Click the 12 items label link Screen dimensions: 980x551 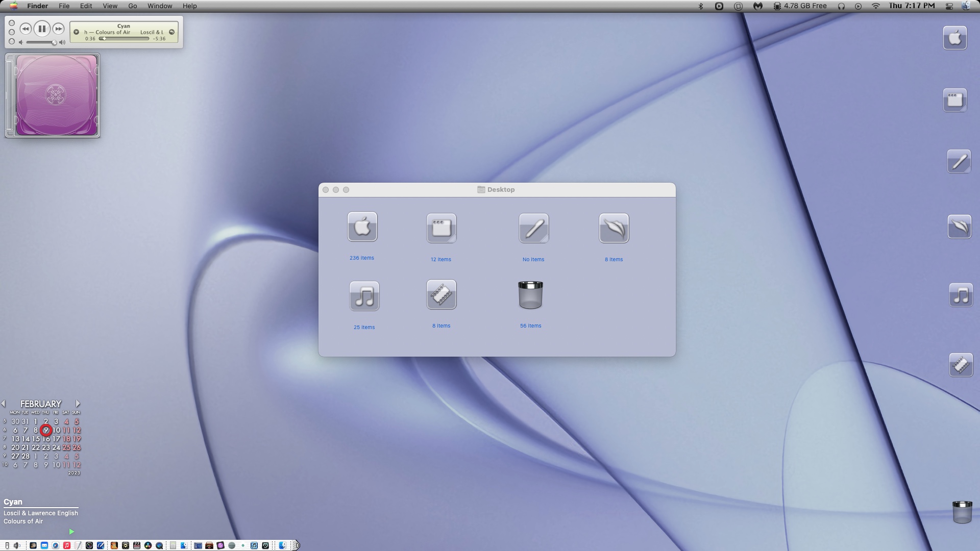tap(440, 260)
